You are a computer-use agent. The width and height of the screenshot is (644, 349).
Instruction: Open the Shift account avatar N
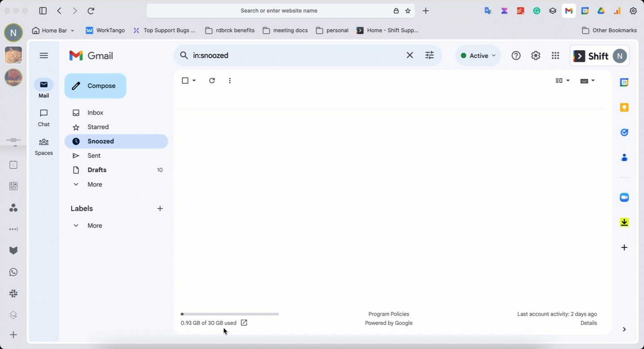(619, 56)
